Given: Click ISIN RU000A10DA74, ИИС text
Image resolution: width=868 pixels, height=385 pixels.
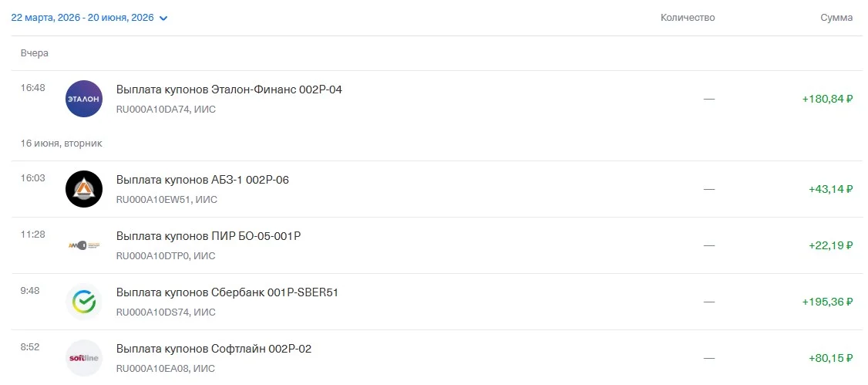Looking at the screenshot, I should click(166, 110).
